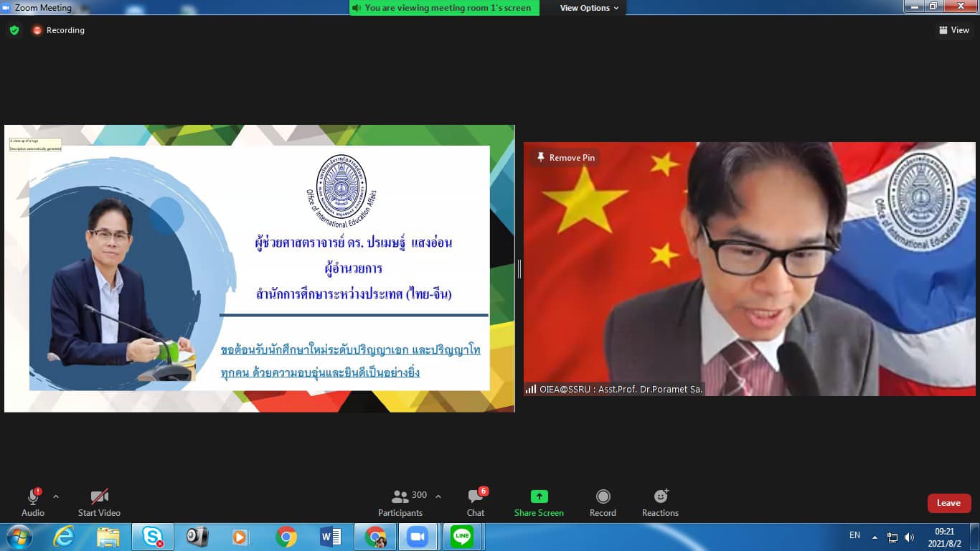This screenshot has height=551, width=980.
Task: Leave the meeting
Action: pyautogui.click(x=948, y=503)
